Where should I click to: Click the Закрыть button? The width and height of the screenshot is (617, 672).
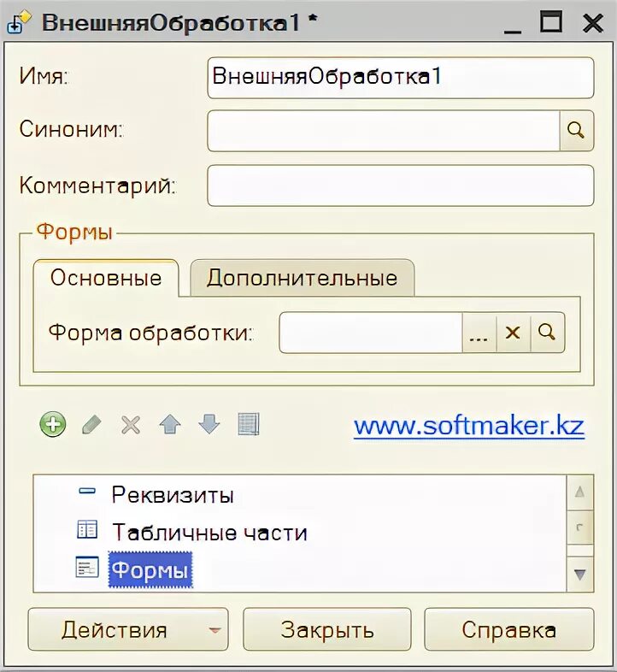tap(327, 629)
